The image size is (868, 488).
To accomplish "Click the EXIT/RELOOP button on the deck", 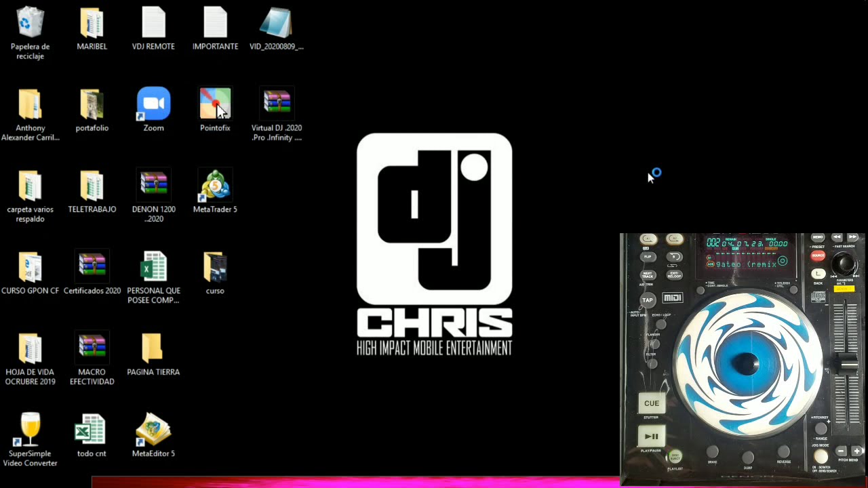I will coord(674,275).
